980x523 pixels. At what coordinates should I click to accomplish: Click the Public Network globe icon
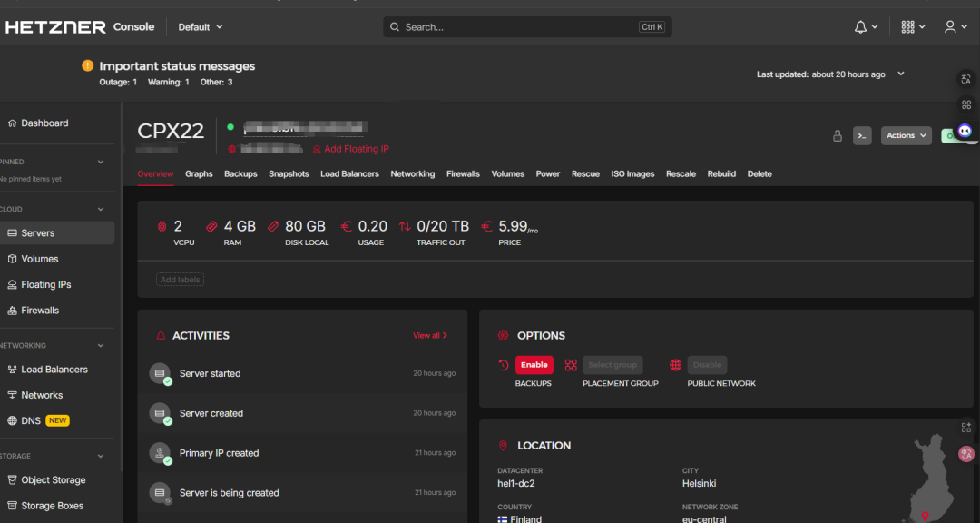tap(676, 365)
